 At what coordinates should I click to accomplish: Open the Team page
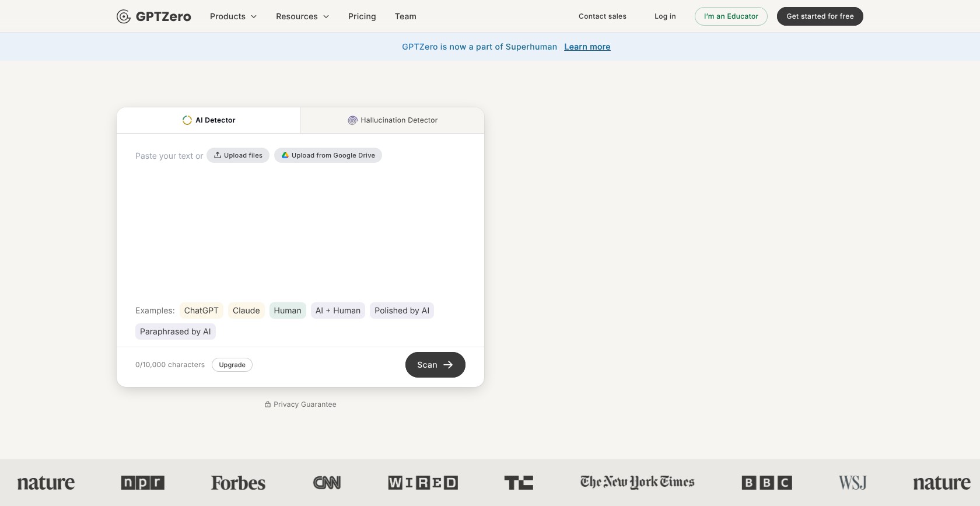tap(405, 16)
